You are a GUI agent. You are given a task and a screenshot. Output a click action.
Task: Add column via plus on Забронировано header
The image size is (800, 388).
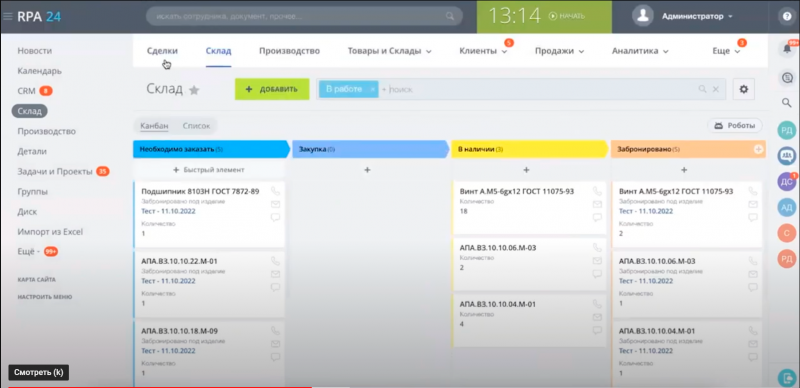tap(759, 150)
